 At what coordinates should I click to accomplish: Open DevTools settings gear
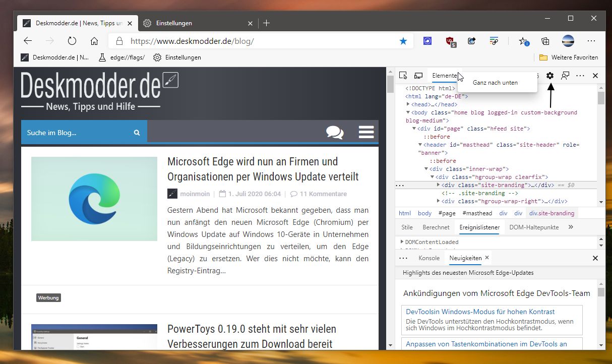click(550, 76)
